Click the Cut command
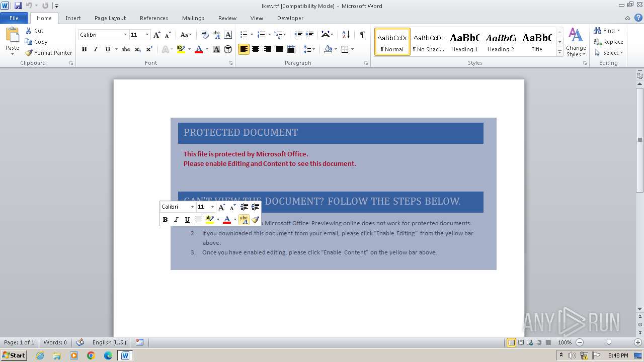The image size is (644, 362). pos(35,31)
